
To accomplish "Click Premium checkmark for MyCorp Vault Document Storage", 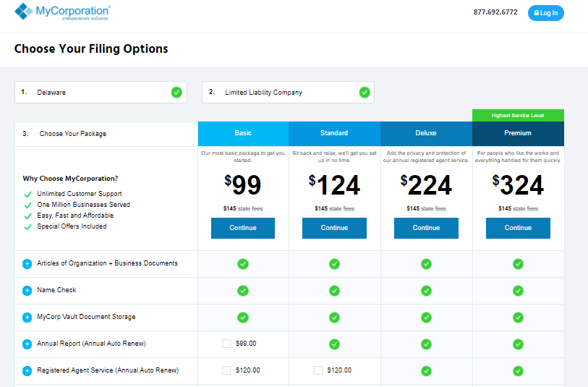I will 519,318.
